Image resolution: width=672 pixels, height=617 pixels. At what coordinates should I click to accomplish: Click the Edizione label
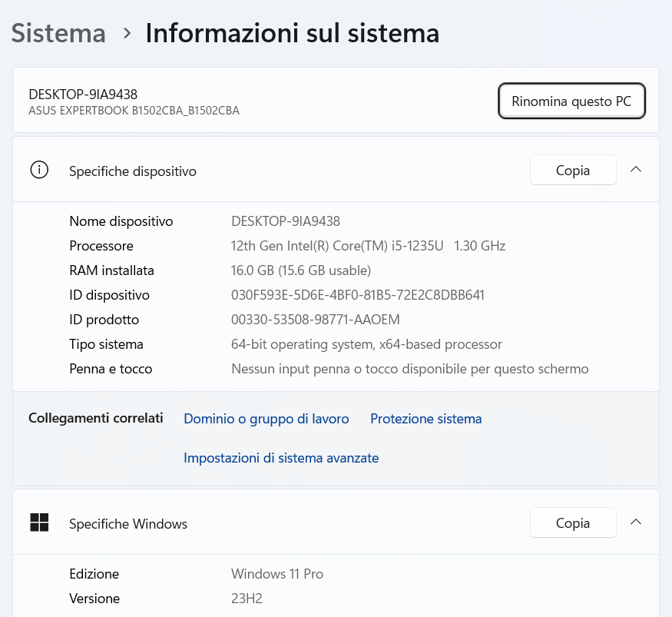click(x=94, y=574)
